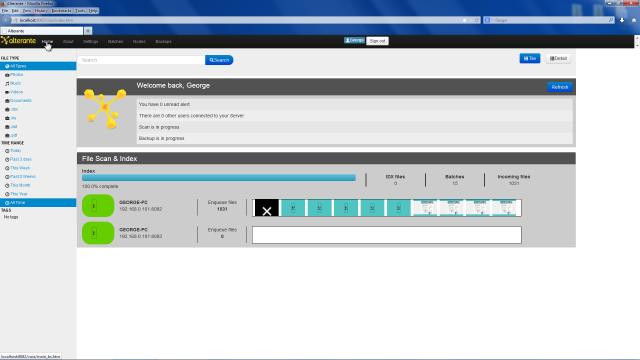640x360 pixels.
Task: Click the 'Scan is in progress' message
Action: click(159, 127)
